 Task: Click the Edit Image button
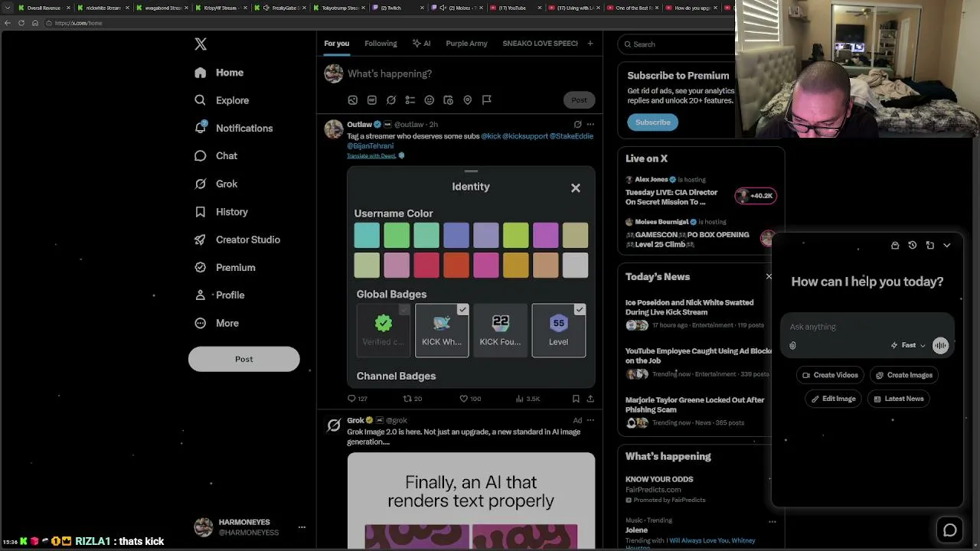[x=833, y=399]
